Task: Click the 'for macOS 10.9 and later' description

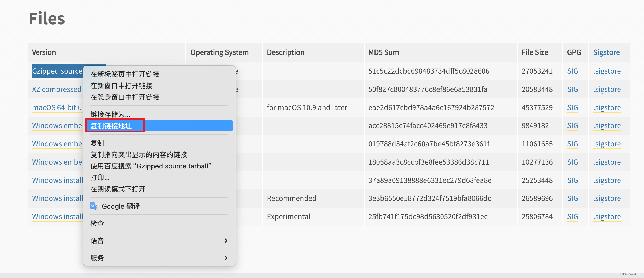Action: pyautogui.click(x=307, y=107)
